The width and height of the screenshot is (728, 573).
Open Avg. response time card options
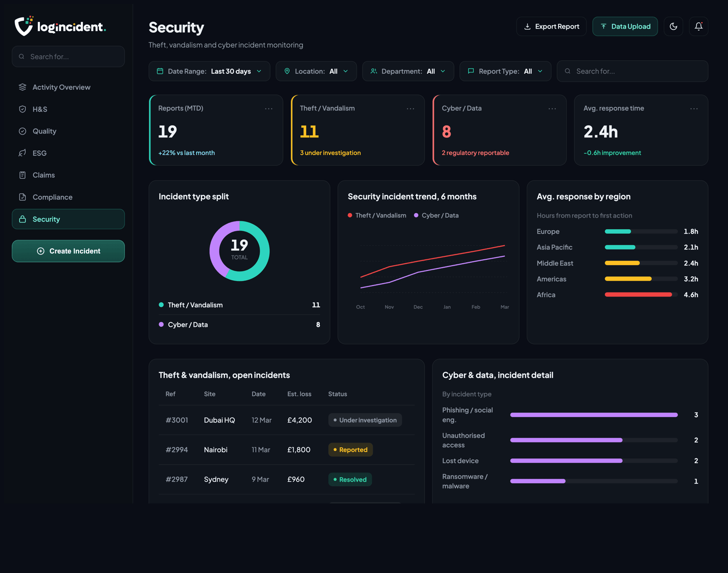[694, 109]
